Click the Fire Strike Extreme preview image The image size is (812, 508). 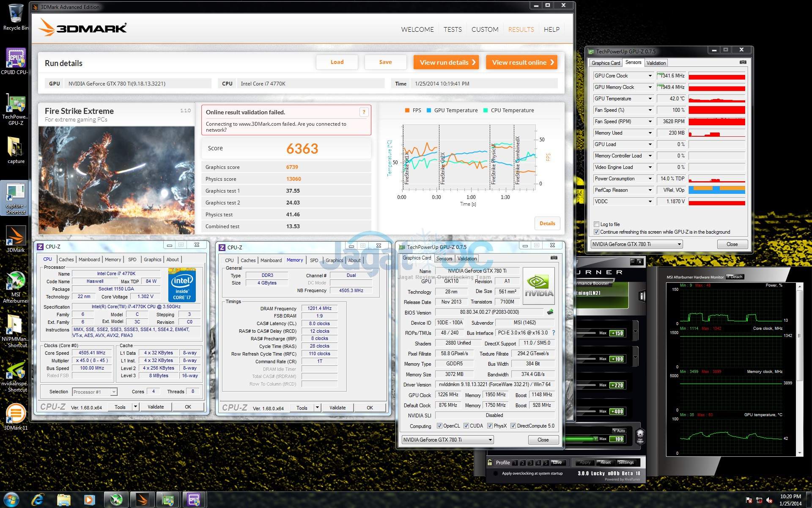(116, 180)
